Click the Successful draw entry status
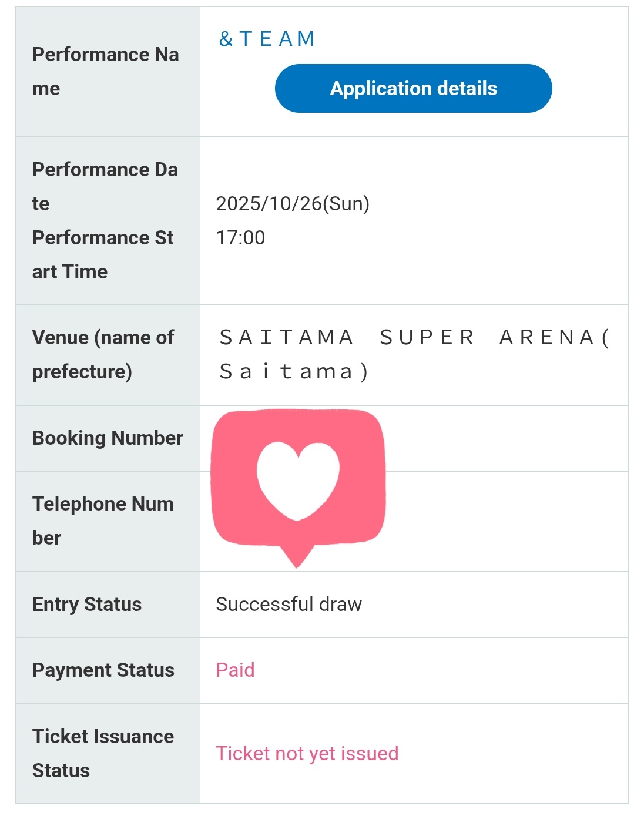The height and width of the screenshot is (816, 644). 289,605
